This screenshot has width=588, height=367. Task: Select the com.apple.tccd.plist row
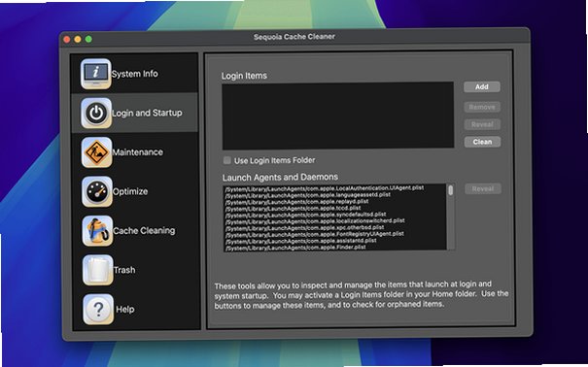pyautogui.click(x=334, y=208)
